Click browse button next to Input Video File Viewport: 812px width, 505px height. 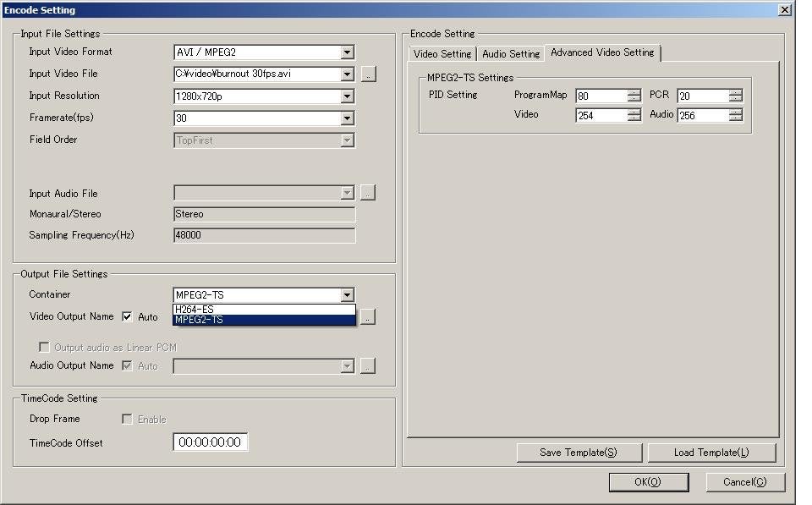coord(368,74)
